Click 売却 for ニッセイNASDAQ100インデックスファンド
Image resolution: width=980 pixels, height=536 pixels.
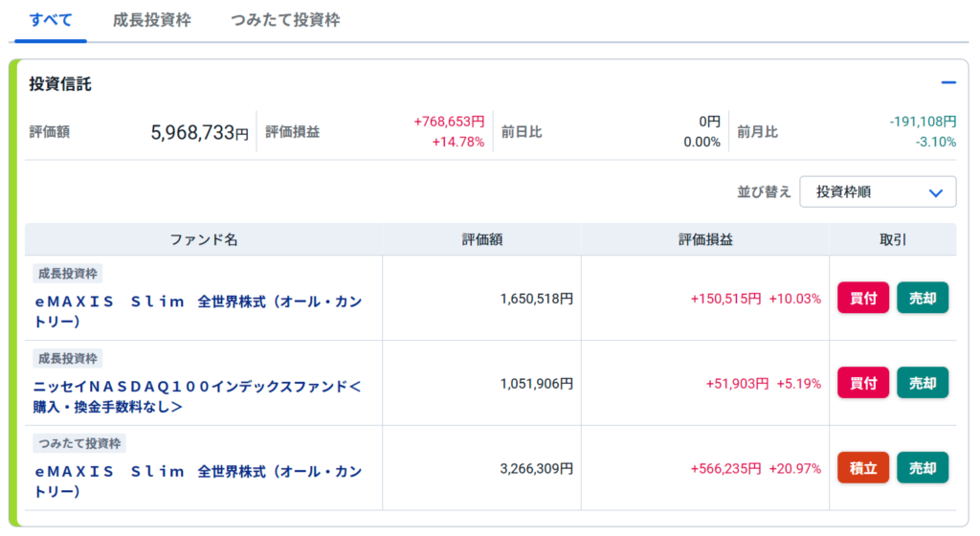pos(923,383)
